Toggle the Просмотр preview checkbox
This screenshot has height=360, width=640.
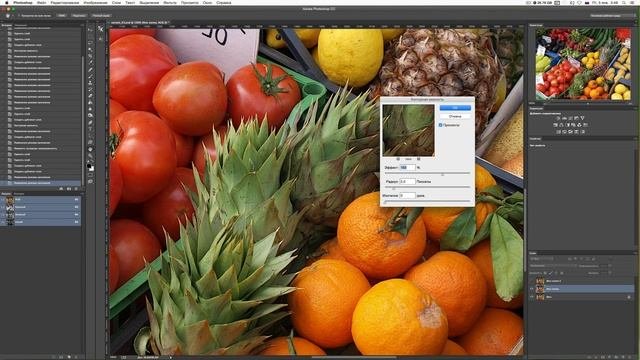click(x=440, y=125)
